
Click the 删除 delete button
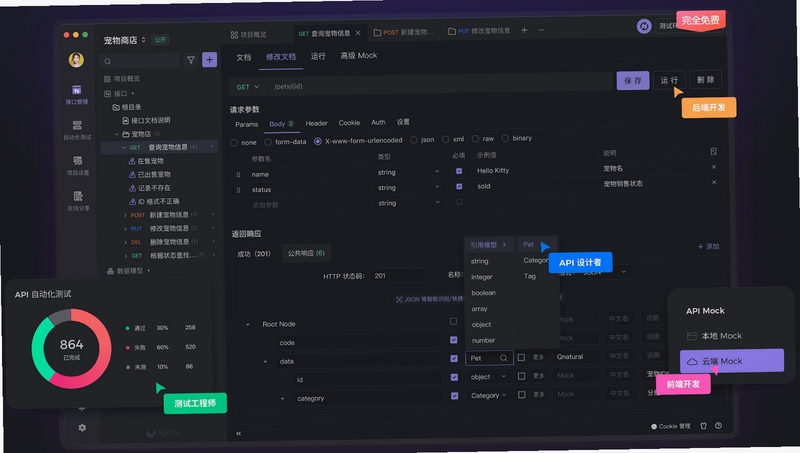(x=706, y=80)
